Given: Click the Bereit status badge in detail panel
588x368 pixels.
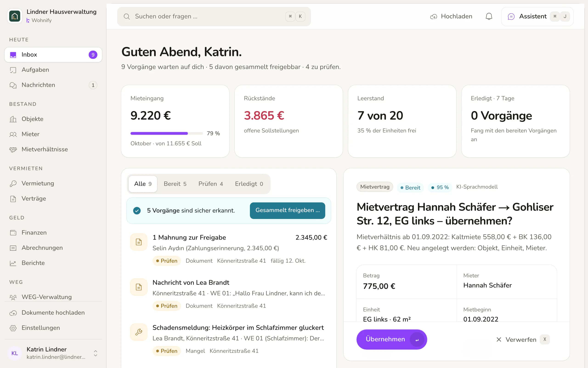Looking at the screenshot, I should point(410,188).
